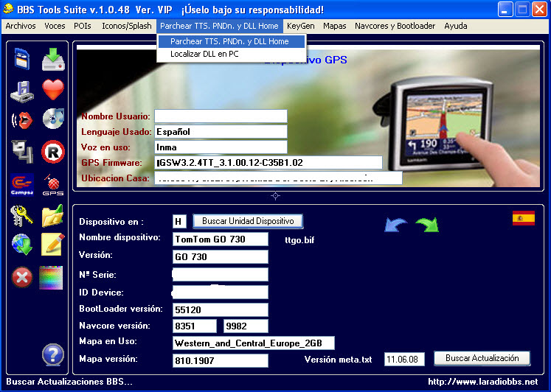Open the keys KeyGen icon

(x=22, y=215)
